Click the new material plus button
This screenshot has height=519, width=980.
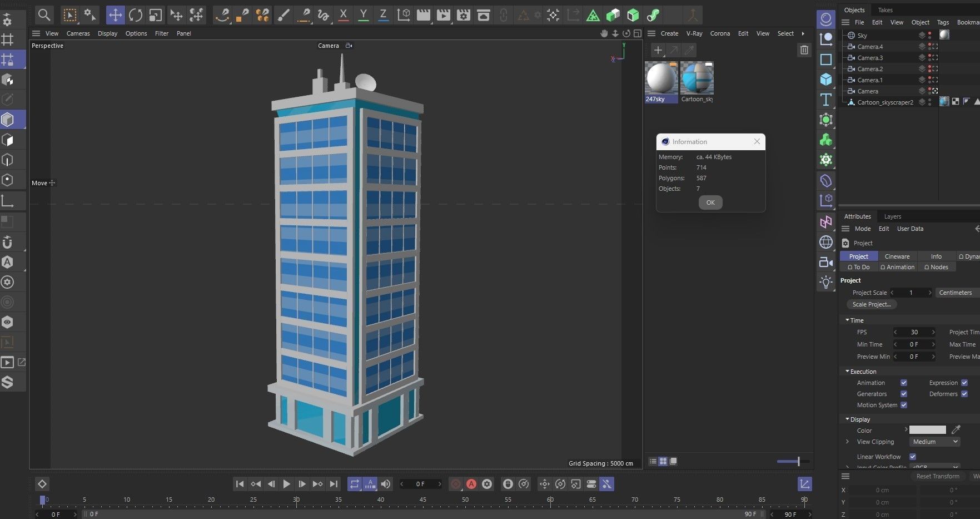click(658, 50)
